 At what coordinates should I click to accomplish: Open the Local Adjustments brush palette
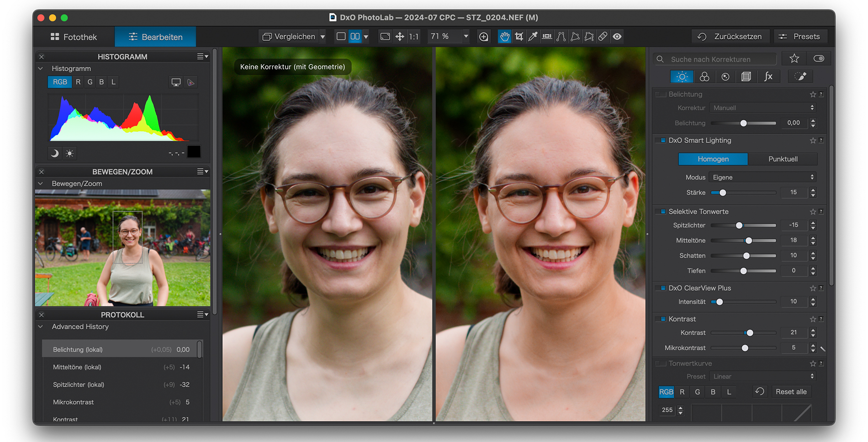tap(800, 77)
